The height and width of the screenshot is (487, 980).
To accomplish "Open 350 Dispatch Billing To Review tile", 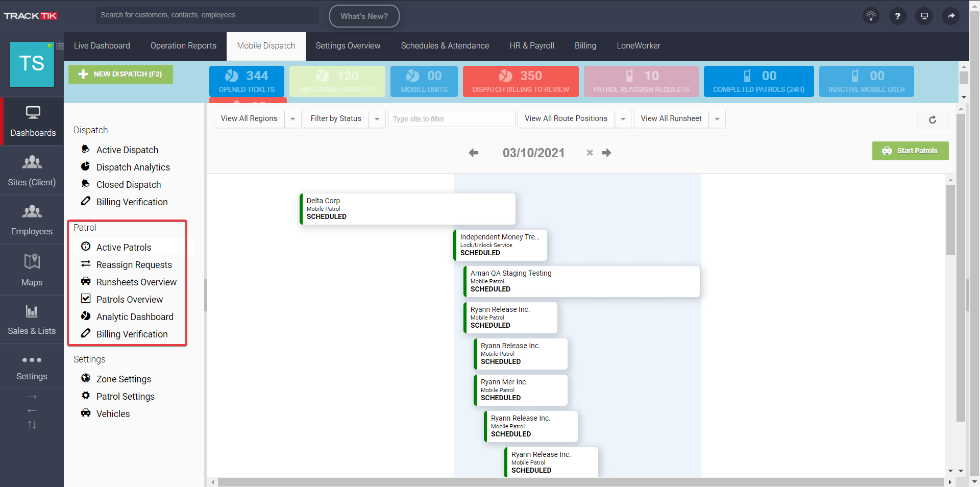I will pos(521,81).
